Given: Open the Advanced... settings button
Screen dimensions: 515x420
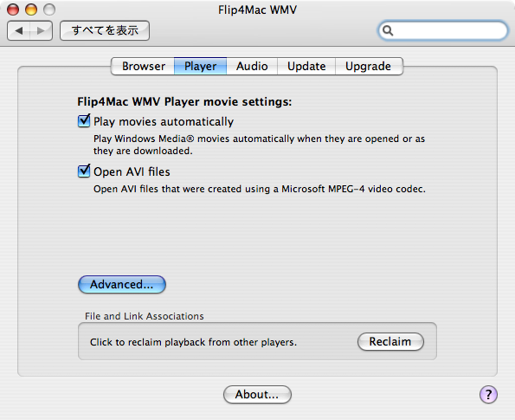Looking at the screenshot, I should (x=122, y=284).
